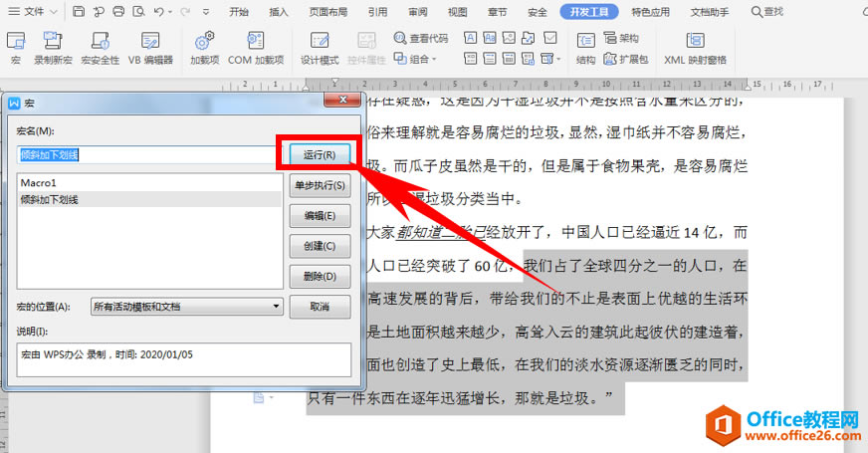Insert picture content control

tap(509, 38)
